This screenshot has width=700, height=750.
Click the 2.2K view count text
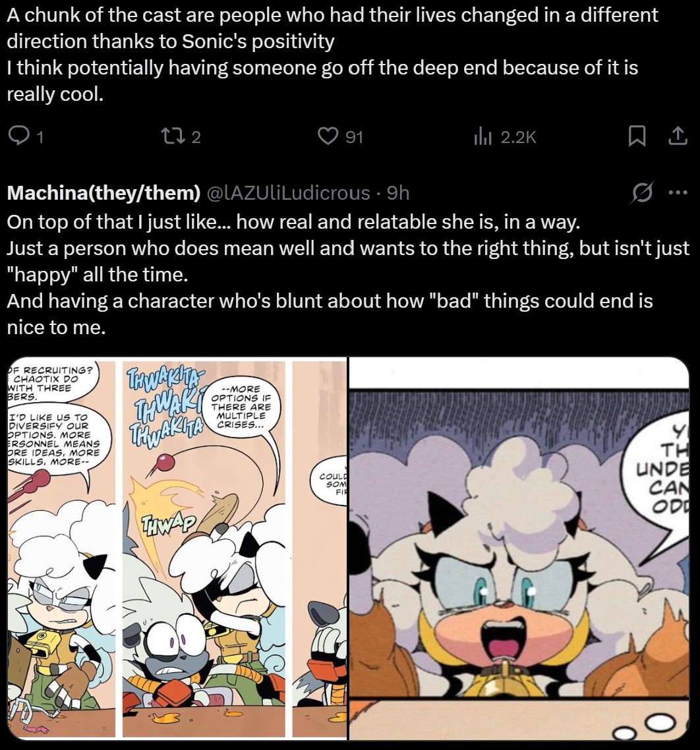click(x=519, y=138)
